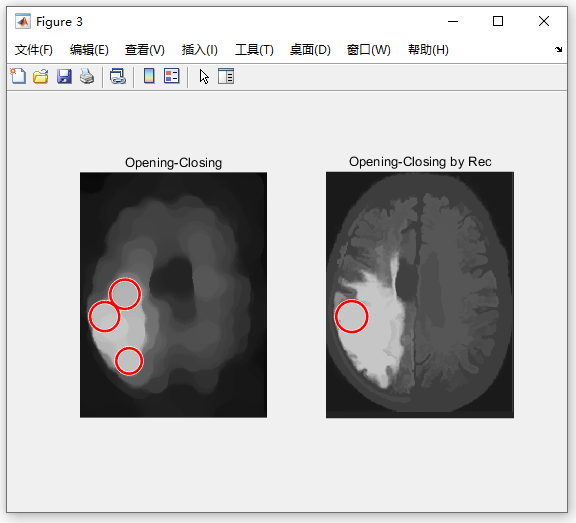Click the dock figure arrow at menu bar end
Screen dimensions: 576x523
pyautogui.click(x=558, y=50)
